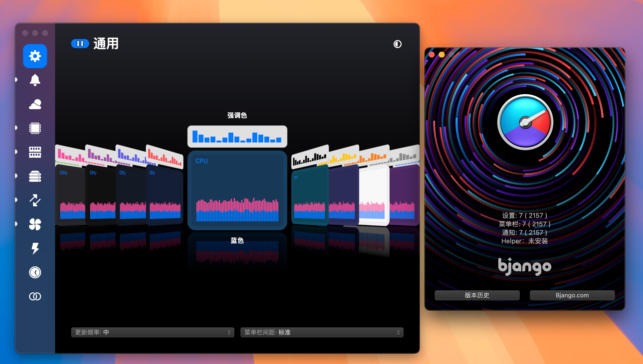The image size is (643, 364).
Task: Toggle the contrast/theme display button
Action: coord(397,43)
